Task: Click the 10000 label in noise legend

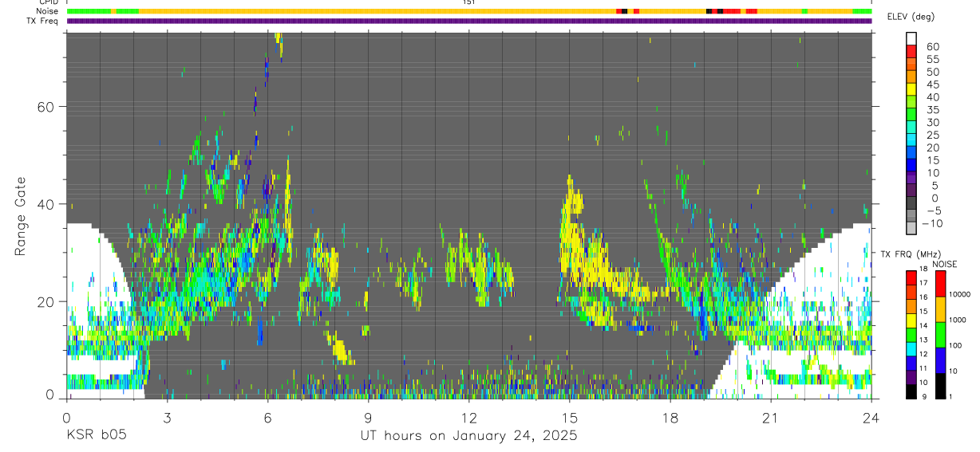Action: pos(960,294)
